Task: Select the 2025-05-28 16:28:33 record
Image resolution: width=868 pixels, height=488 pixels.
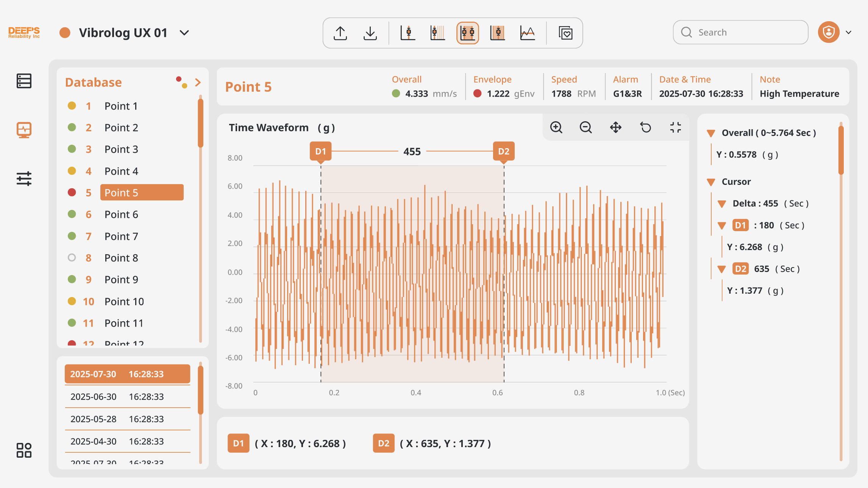Action: (127, 419)
